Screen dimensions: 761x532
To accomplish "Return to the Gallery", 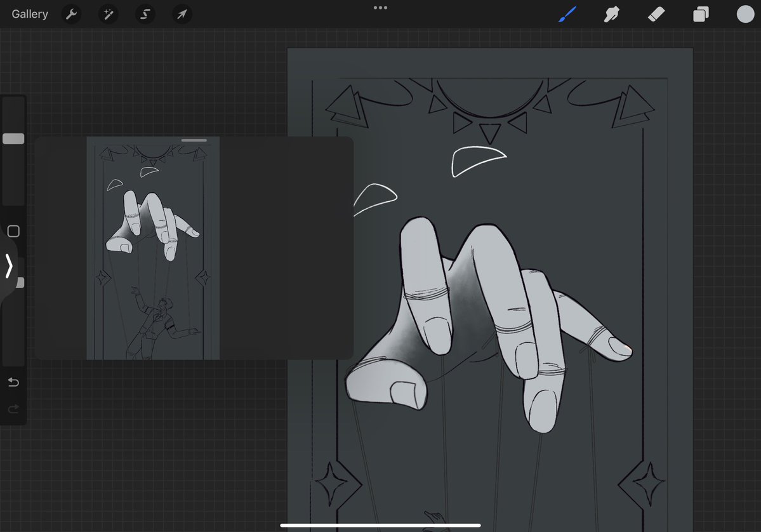I will [30, 14].
